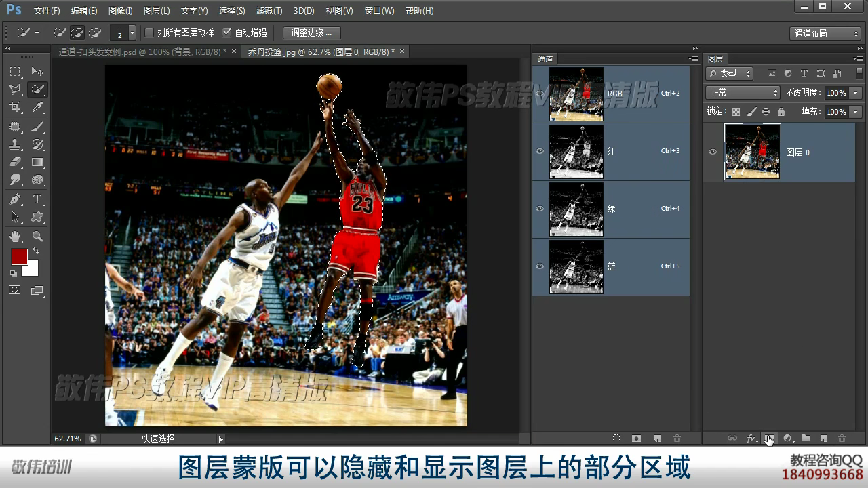Create new channel
The width and height of the screenshot is (868, 488).
click(x=657, y=439)
